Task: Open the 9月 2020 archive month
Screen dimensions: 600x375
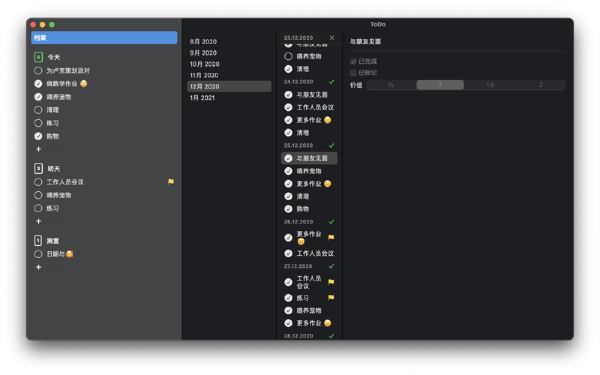Action: click(x=229, y=53)
